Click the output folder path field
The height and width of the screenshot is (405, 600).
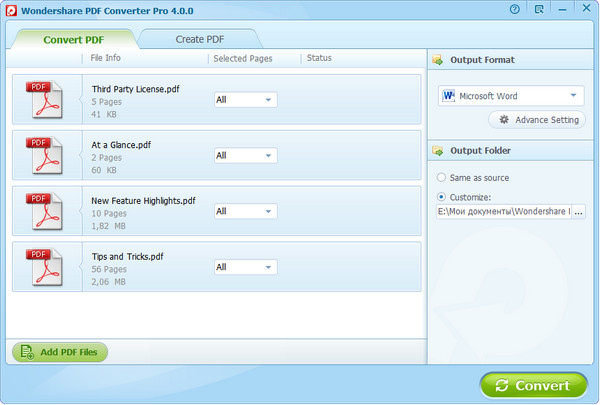(503, 212)
